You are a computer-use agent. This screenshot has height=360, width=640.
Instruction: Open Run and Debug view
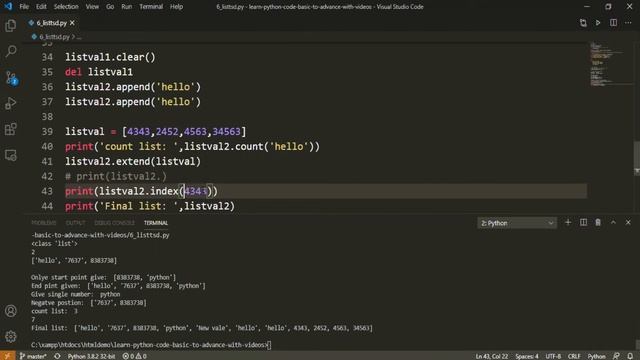tap(11, 103)
